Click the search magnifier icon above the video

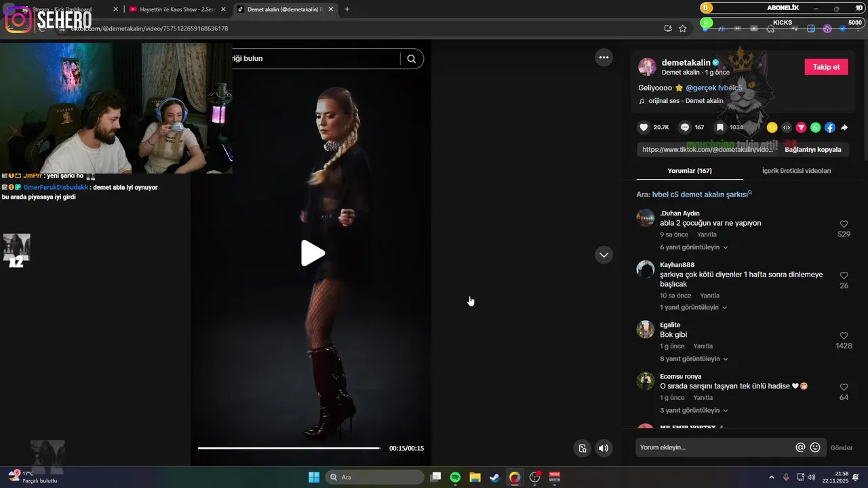pos(412,59)
